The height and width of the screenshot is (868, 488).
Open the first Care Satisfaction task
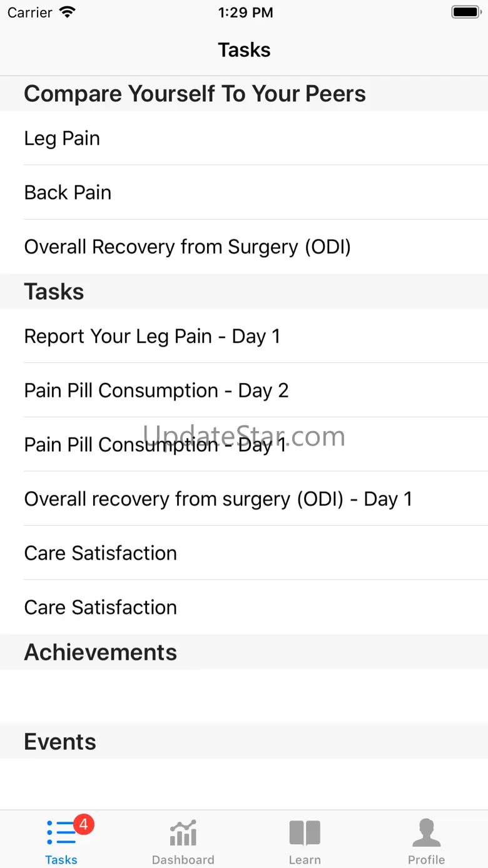tap(100, 553)
